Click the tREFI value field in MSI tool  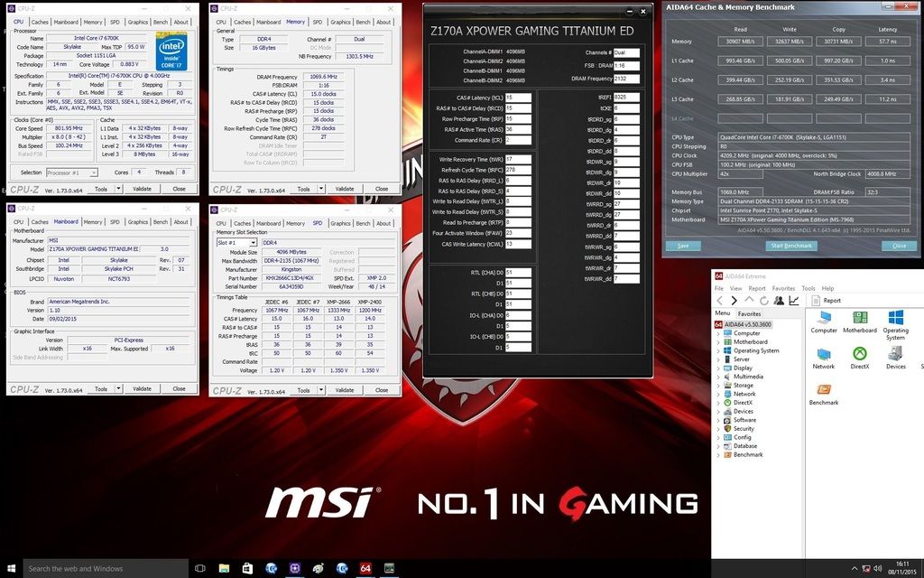[x=626, y=98]
